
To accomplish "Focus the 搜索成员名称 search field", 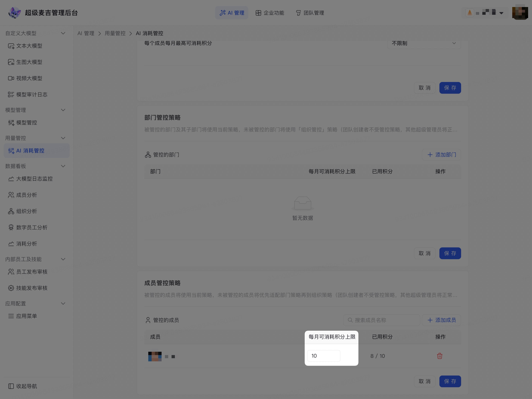I will click(382, 320).
